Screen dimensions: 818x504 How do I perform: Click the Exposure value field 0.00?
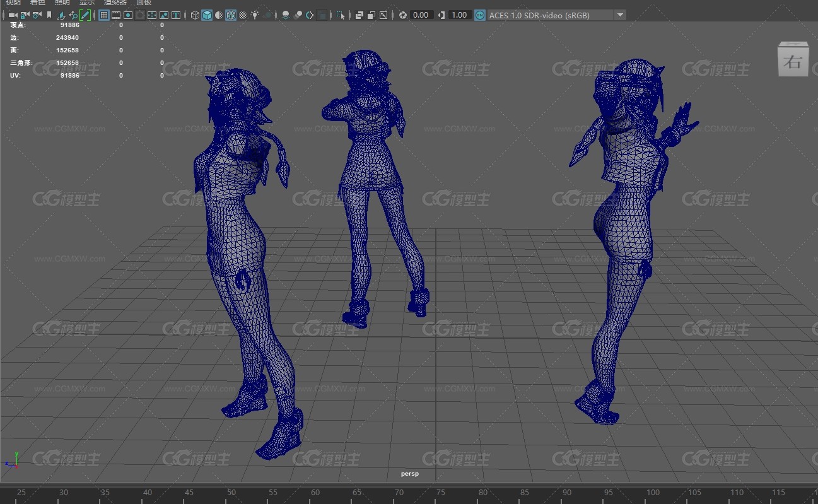click(x=421, y=15)
